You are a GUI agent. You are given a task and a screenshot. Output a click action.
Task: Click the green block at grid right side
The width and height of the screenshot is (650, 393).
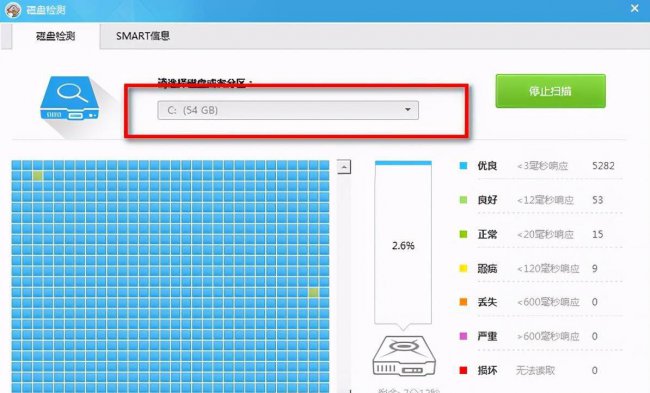[x=314, y=293]
